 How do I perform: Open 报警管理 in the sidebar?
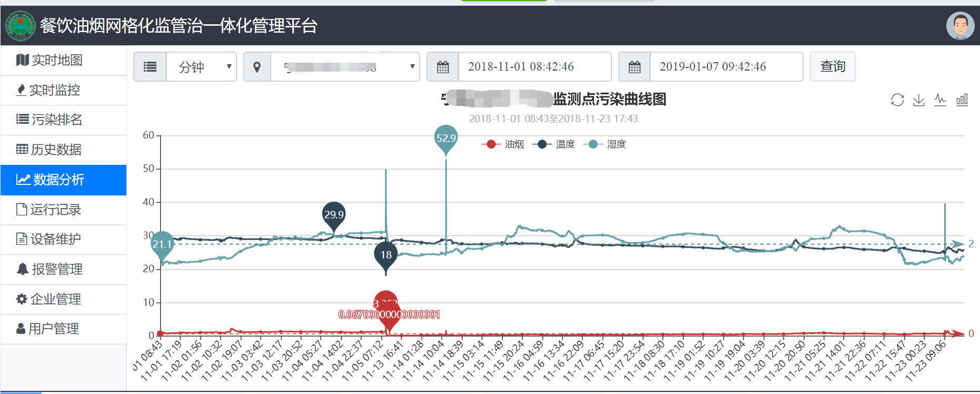pos(63,269)
